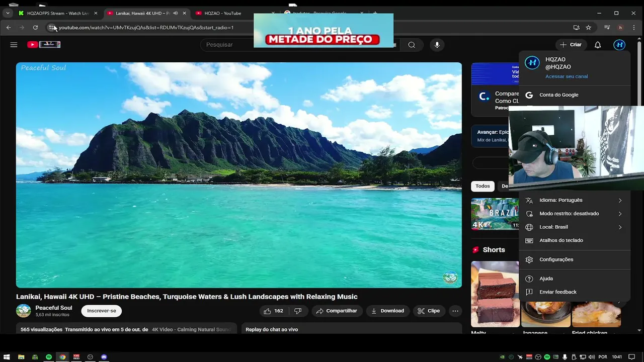The image size is (644, 362).
Task: Click the Acessar seu canal link
Action: tap(567, 76)
